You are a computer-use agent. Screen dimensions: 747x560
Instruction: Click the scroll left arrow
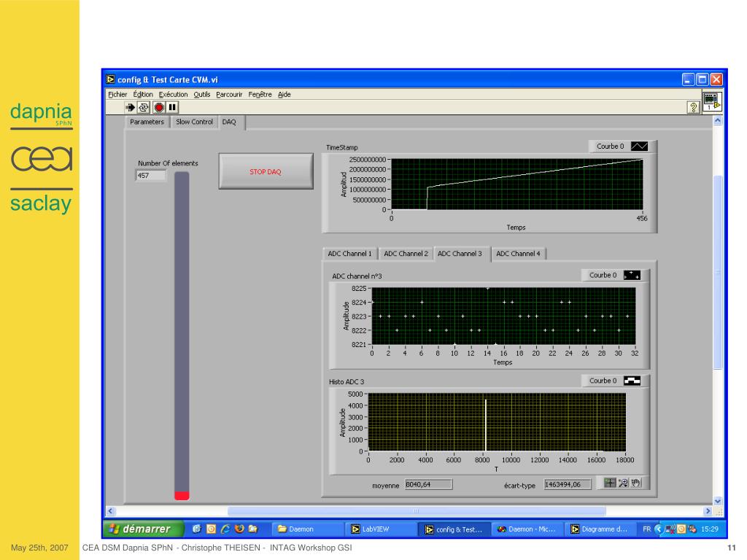click(x=111, y=511)
